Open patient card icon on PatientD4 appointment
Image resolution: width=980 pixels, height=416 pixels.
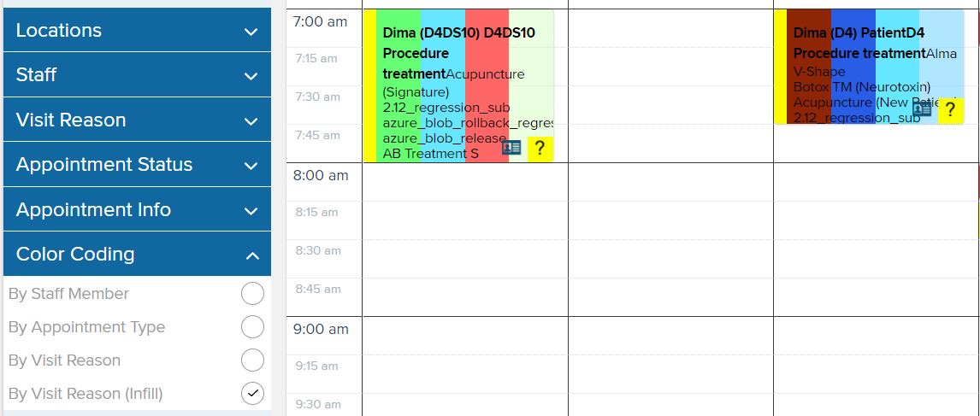(x=922, y=110)
